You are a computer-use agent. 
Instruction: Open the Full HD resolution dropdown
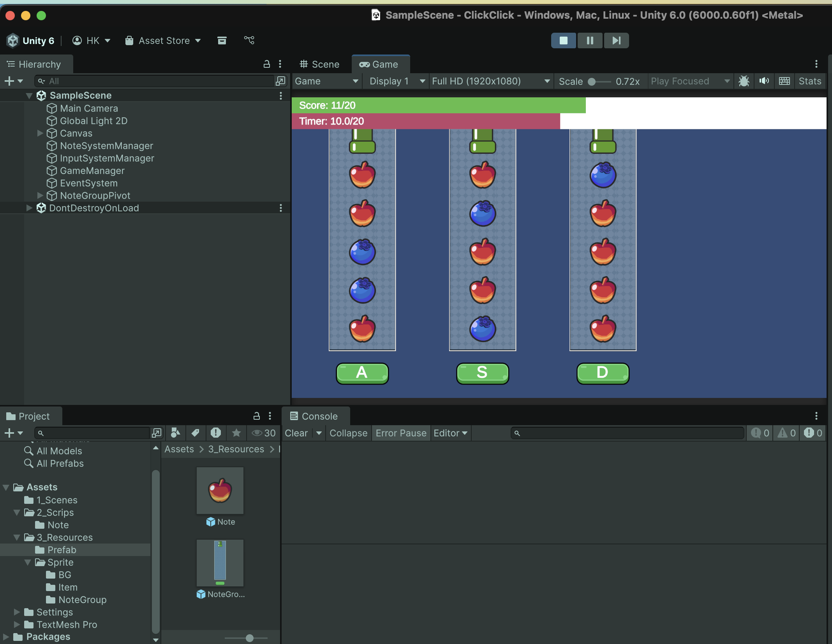point(491,81)
